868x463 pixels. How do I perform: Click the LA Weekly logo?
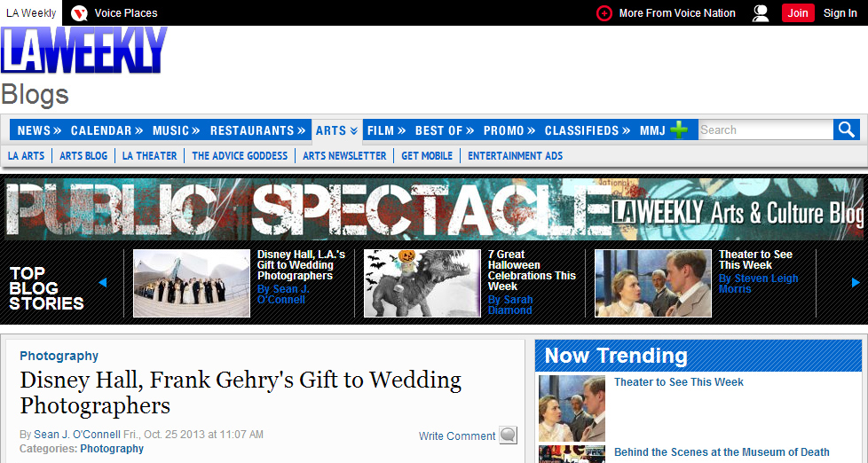[83, 50]
